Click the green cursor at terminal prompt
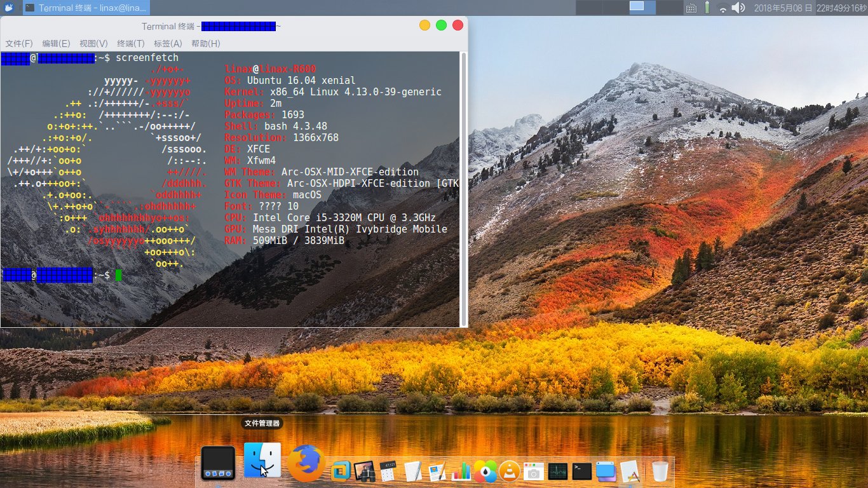Screen dimensions: 868x488 click(118, 275)
